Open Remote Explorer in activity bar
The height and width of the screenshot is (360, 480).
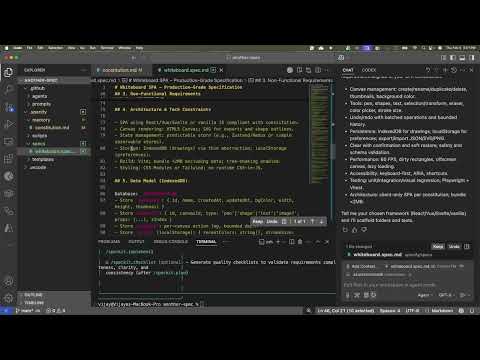click(x=9, y=141)
